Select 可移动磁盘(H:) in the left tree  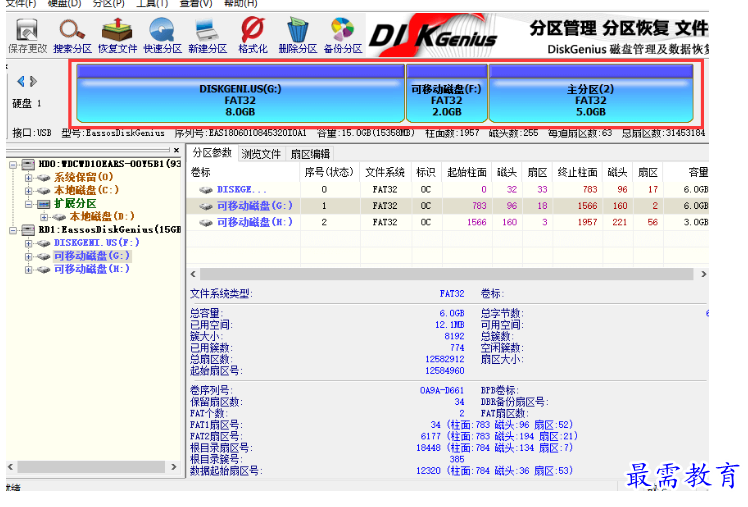92,269
